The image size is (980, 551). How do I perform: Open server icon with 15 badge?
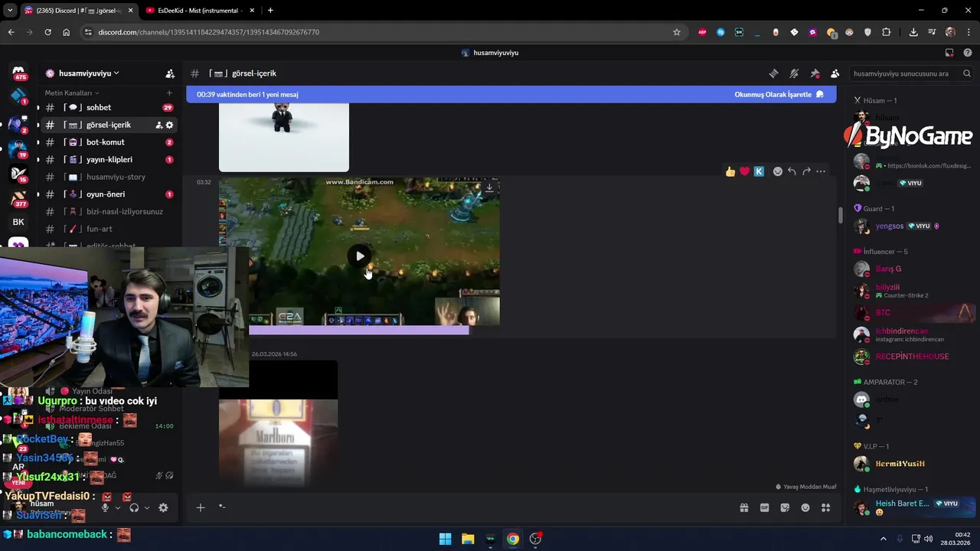18,173
